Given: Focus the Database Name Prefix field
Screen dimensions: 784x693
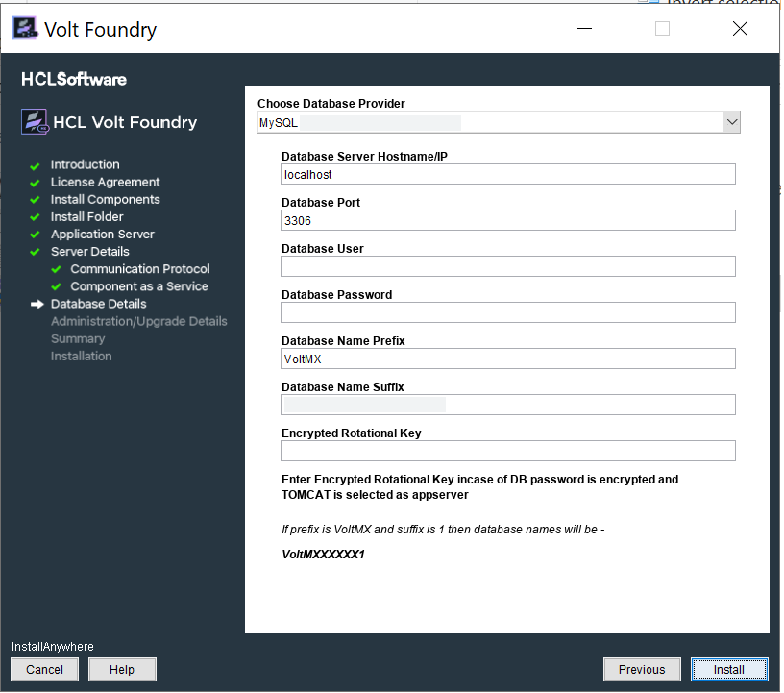Looking at the screenshot, I should coord(507,359).
